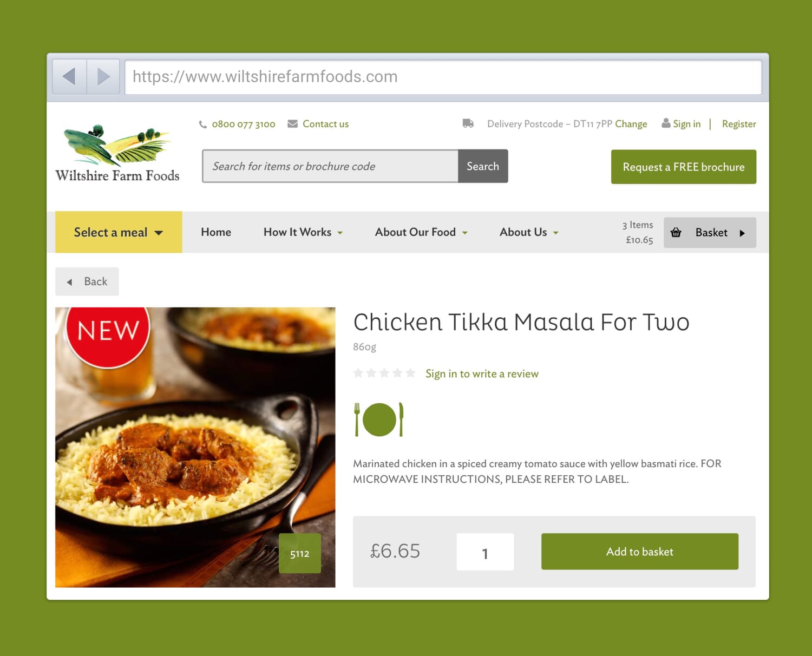Click the Change delivery postcode link
The height and width of the screenshot is (656, 812).
(x=631, y=124)
